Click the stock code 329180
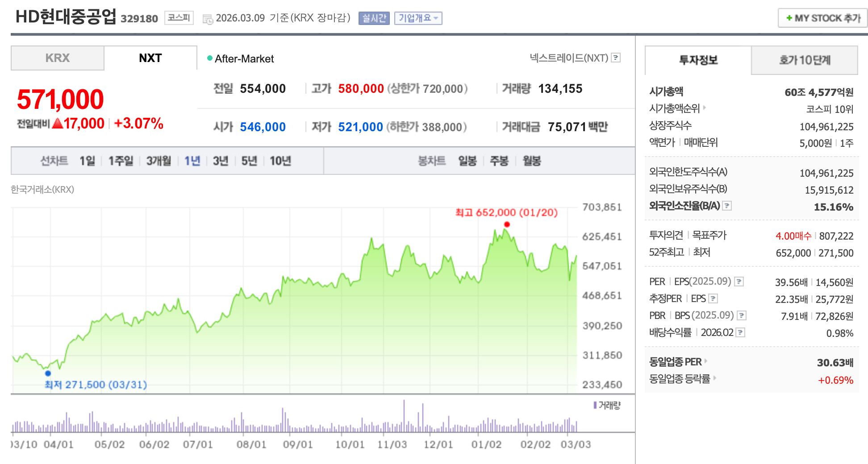868x464 pixels. (139, 19)
